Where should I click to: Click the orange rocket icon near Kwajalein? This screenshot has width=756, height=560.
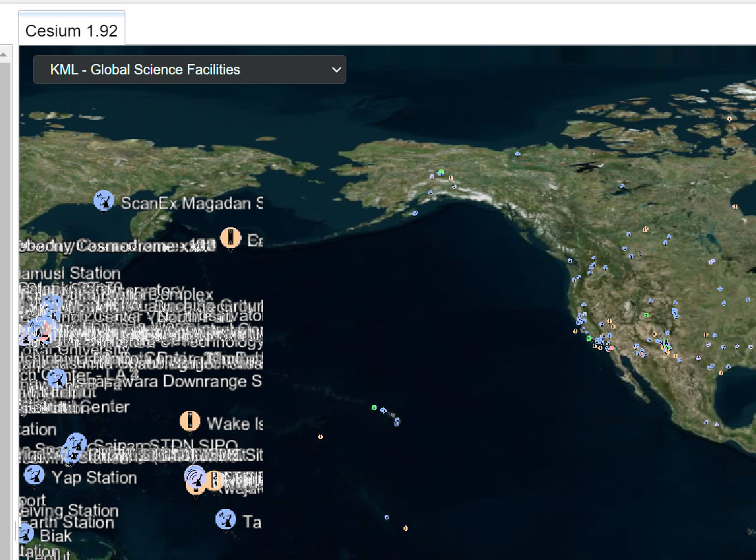[214, 480]
